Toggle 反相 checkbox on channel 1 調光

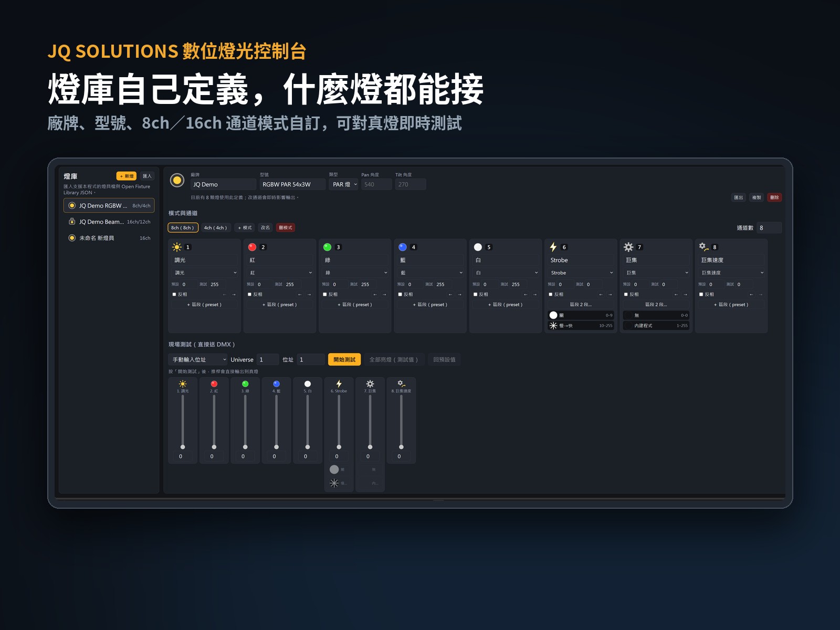174,295
